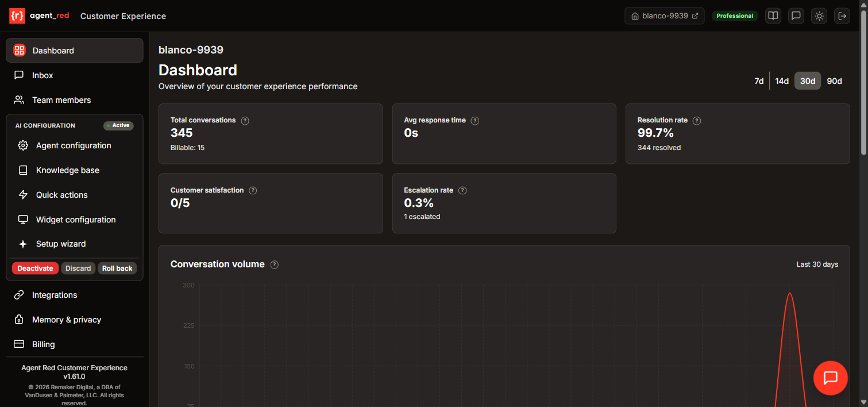Viewport: 868px width, 407px height.
Task: Click the help tooltip beside Resolution rate
Action: (x=696, y=121)
